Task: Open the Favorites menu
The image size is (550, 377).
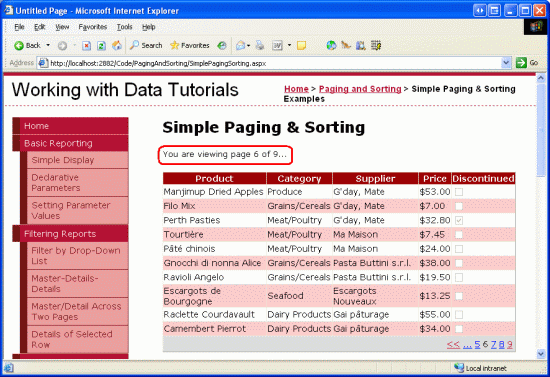Action: pyautogui.click(x=93, y=27)
